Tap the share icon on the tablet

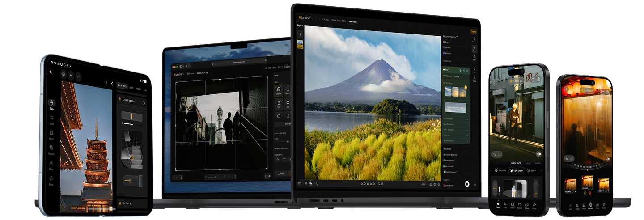[111, 84]
